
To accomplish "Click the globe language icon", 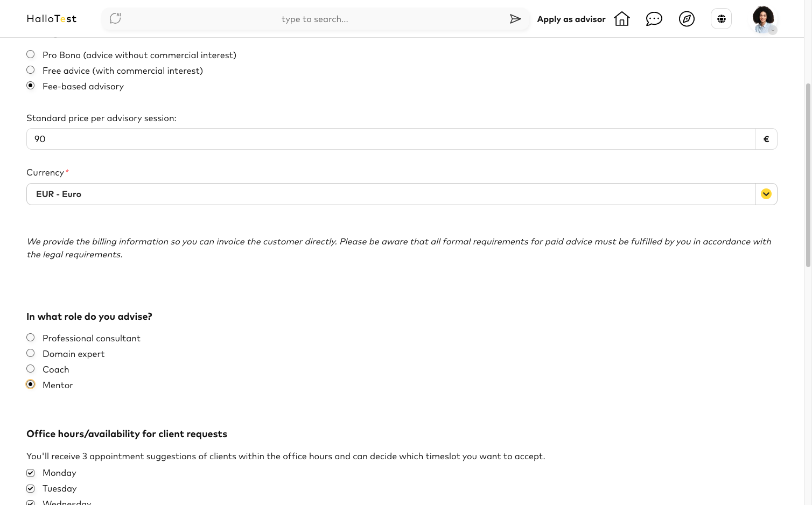I will pyautogui.click(x=721, y=19).
